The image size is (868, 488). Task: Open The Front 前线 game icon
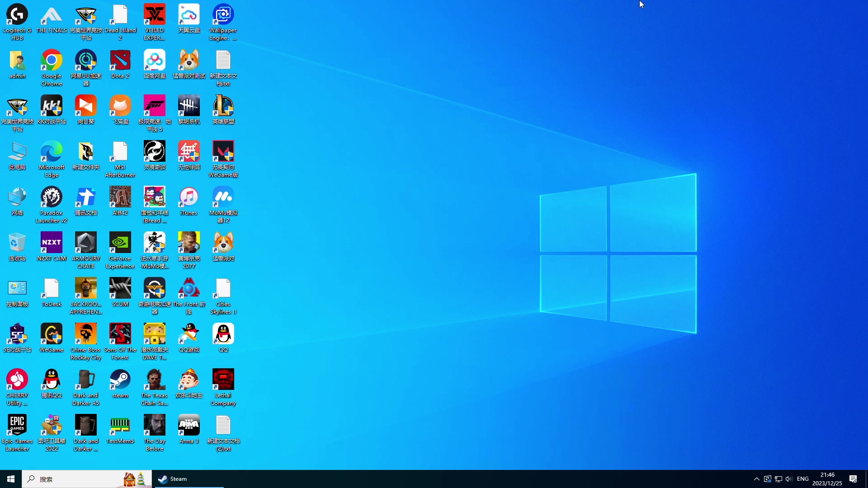[x=189, y=296]
